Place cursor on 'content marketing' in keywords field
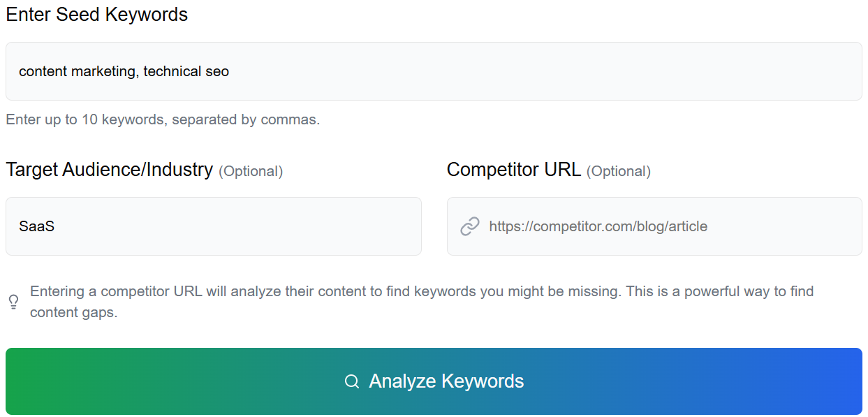Image resolution: width=868 pixels, height=417 pixels. [77, 71]
